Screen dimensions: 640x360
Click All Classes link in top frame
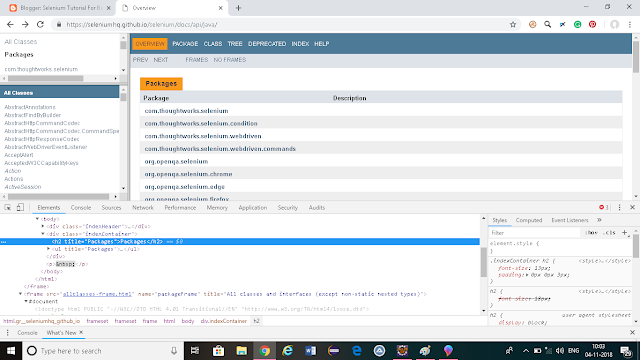[x=20, y=42]
